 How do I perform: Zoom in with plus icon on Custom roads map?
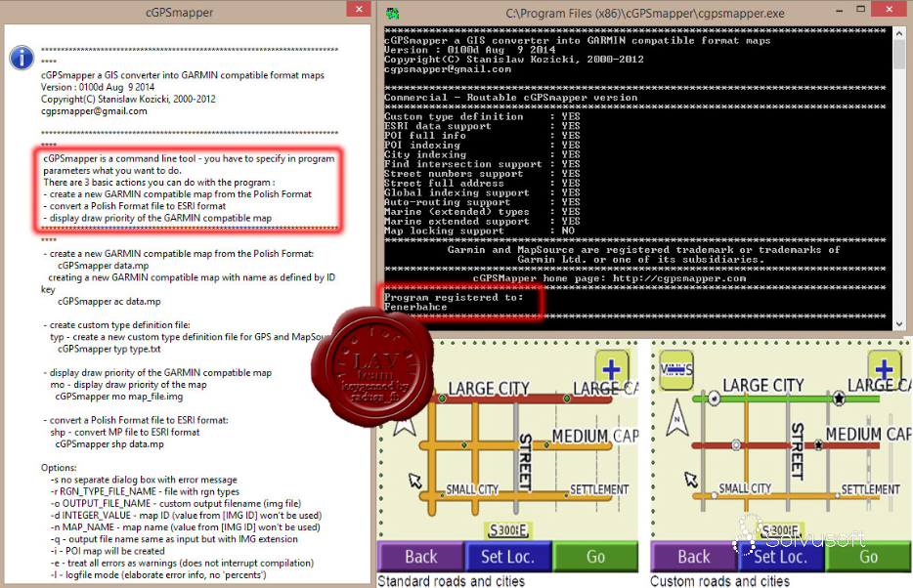[x=884, y=369]
